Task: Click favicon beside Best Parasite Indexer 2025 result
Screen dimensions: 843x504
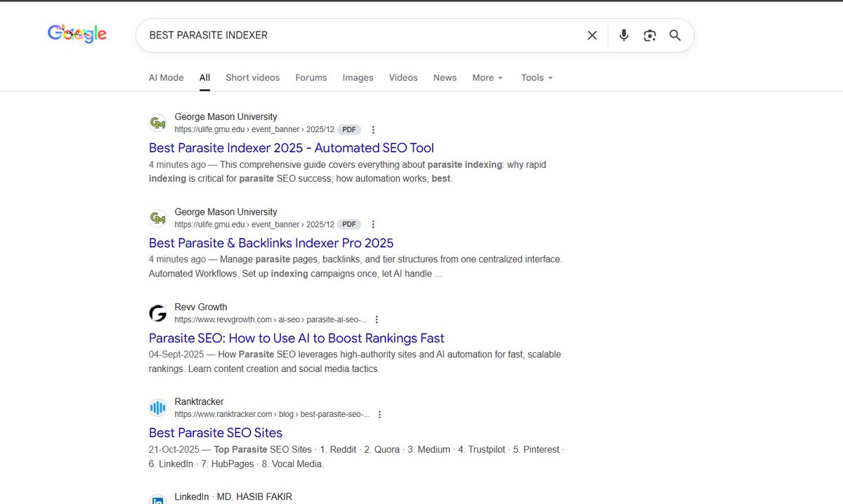Action: [158, 123]
